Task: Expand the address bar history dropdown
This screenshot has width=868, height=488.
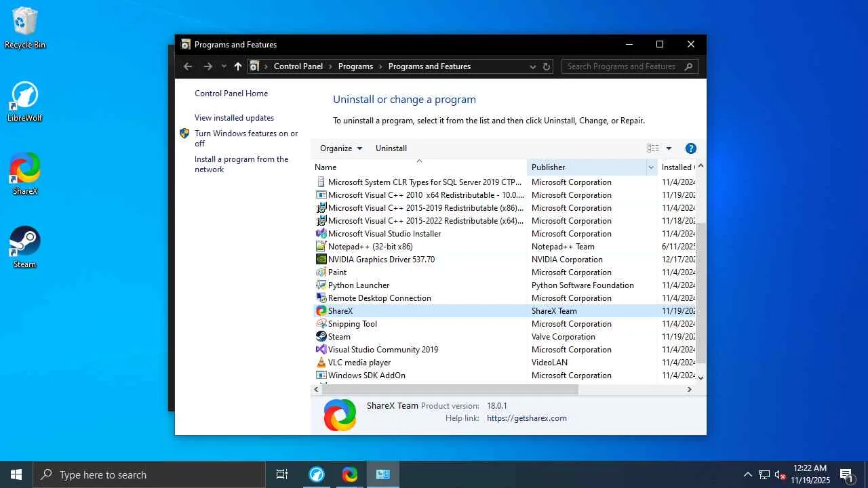Action: tap(532, 66)
